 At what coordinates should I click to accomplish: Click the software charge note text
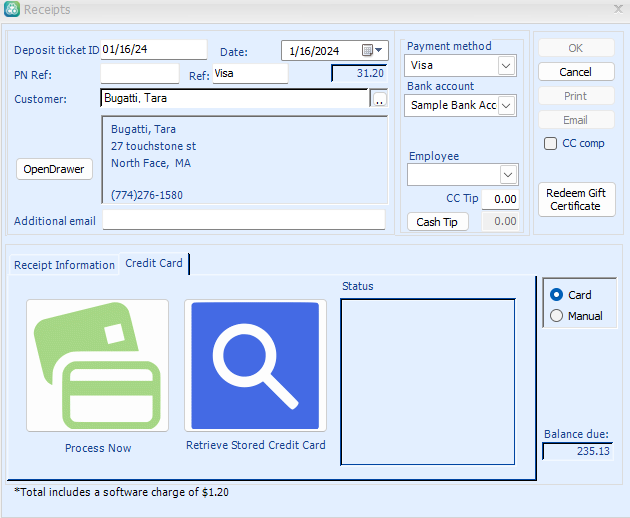(x=121, y=492)
